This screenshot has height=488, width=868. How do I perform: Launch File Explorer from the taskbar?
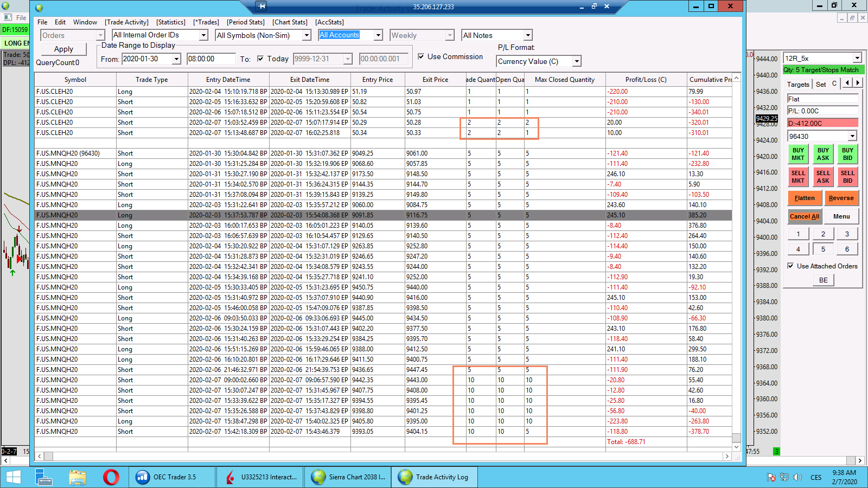click(x=78, y=477)
